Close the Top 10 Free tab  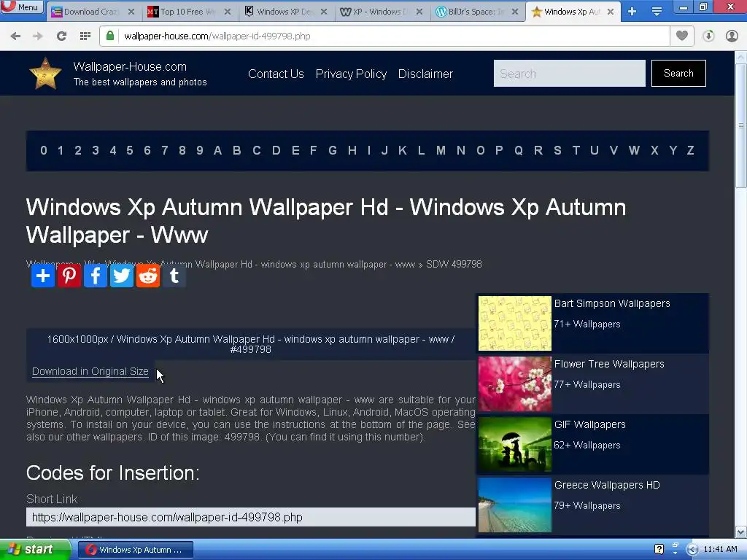[228, 12]
